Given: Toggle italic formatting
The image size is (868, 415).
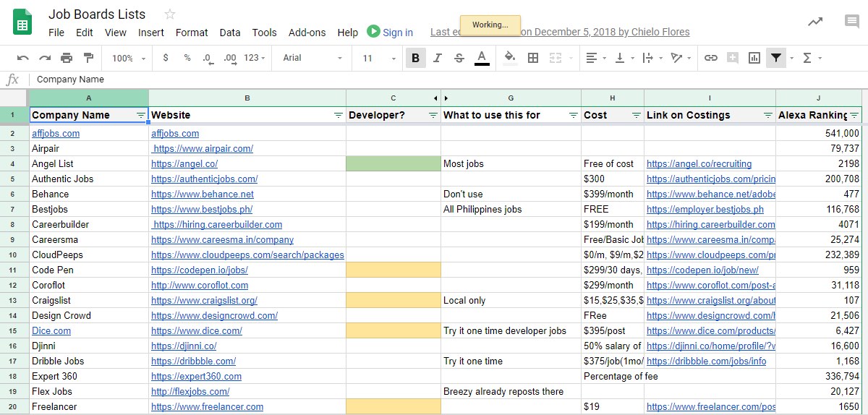Looking at the screenshot, I should (x=438, y=58).
